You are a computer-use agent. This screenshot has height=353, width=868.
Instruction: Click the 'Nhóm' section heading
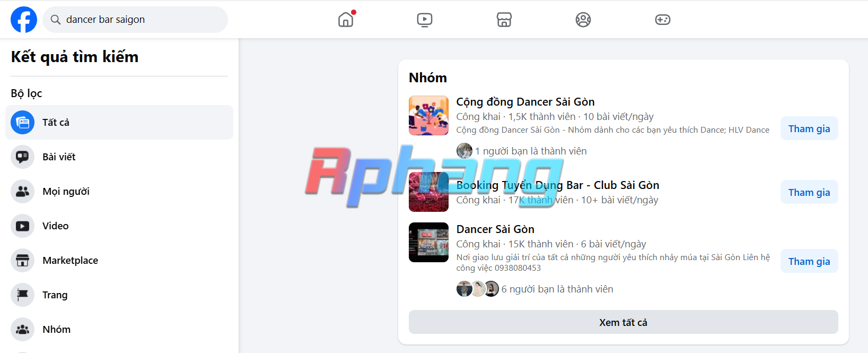[x=428, y=78]
